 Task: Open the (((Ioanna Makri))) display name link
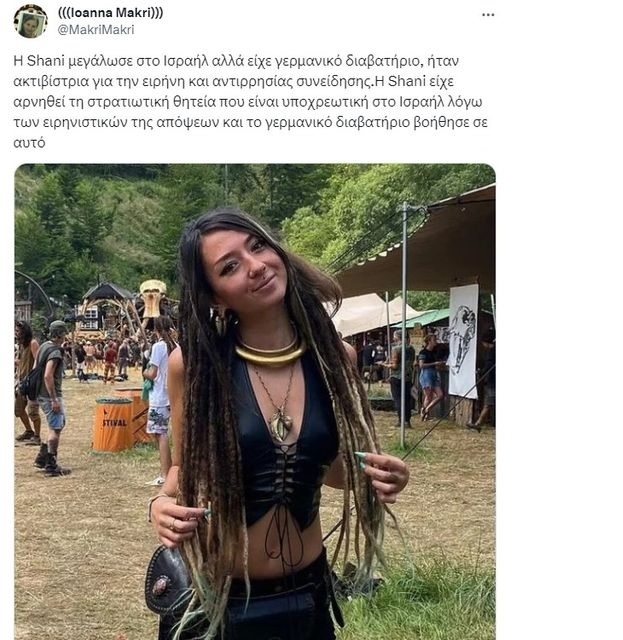pyautogui.click(x=110, y=13)
